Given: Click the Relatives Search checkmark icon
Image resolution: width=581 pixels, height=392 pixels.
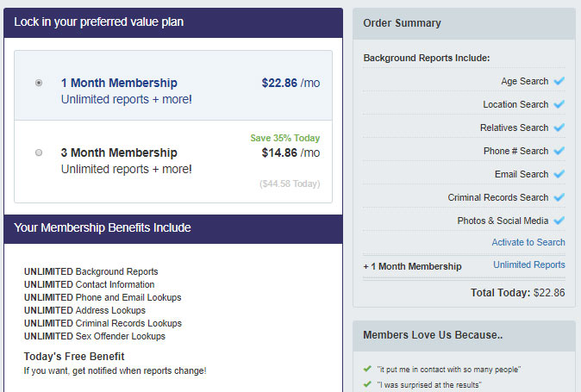Looking at the screenshot, I should pyautogui.click(x=559, y=128).
